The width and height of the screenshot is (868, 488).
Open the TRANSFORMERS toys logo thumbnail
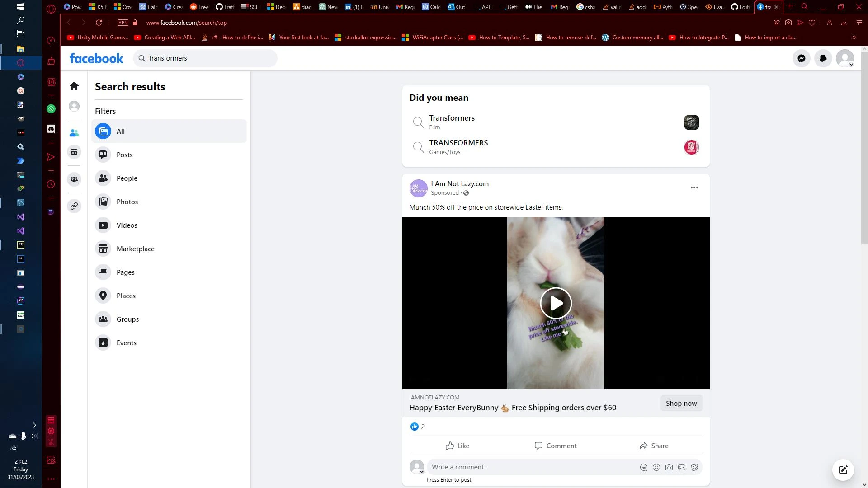[691, 147]
